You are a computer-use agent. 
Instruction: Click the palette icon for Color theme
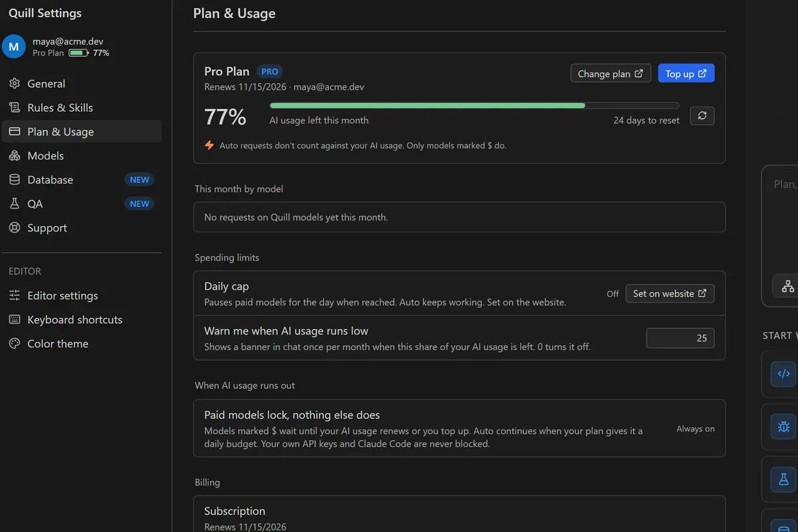[x=15, y=343]
